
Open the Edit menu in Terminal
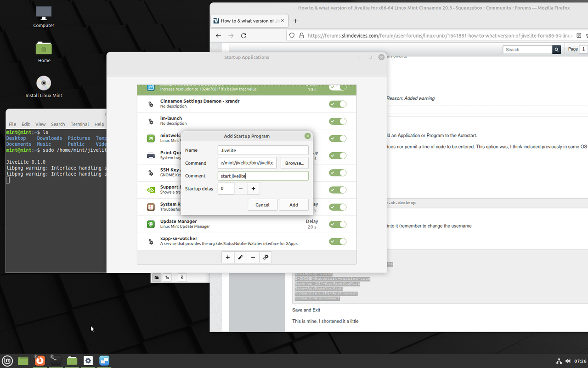click(x=26, y=124)
